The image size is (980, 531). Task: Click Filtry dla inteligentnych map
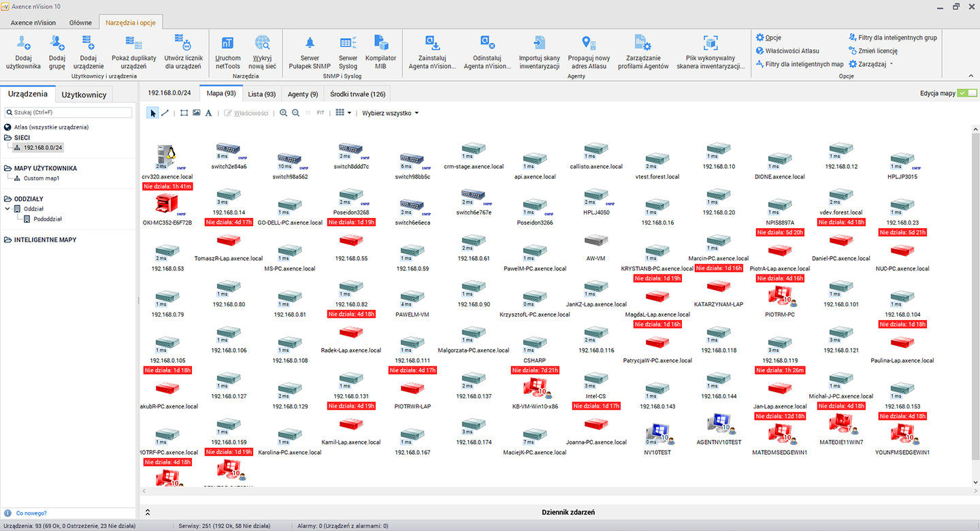[800, 64]
